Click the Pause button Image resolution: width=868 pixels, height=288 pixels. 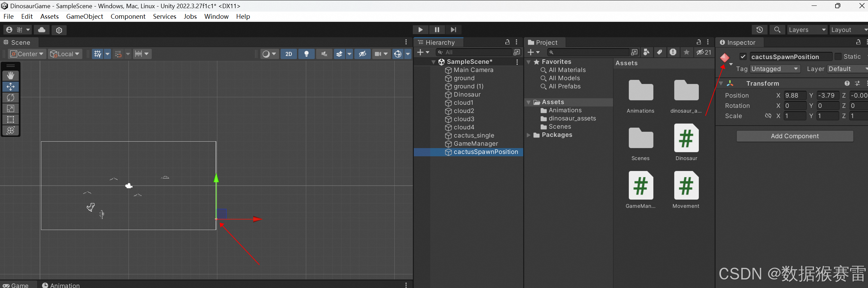click(437, 30)
